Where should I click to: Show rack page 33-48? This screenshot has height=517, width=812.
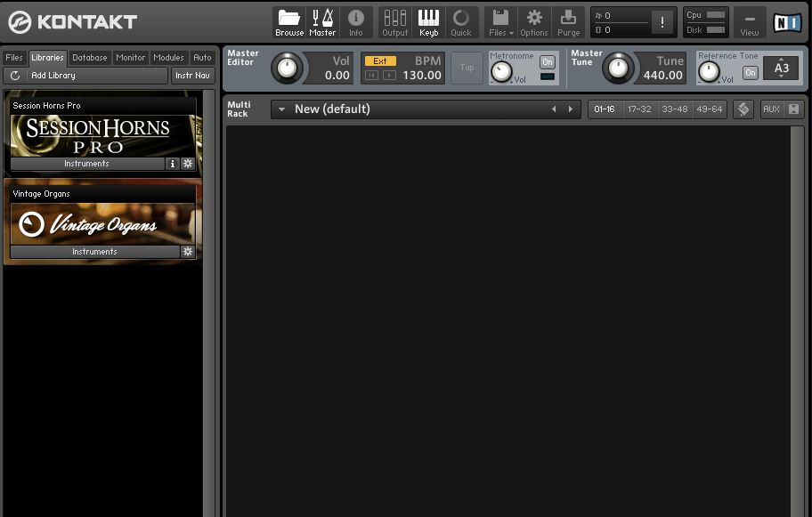[x=674, y=109]
